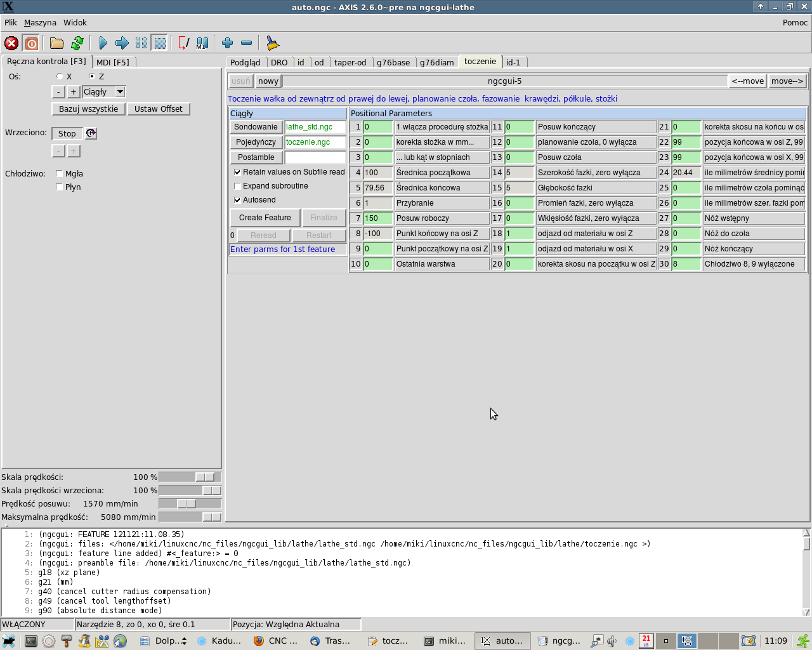Click the Sondowanie preamble button
Screen dimensions: 812x650
click(x=256, y=127)
